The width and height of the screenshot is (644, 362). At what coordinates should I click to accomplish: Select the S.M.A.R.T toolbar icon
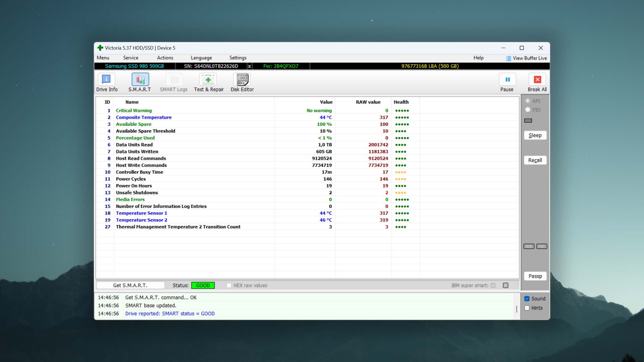(x=140, y=80)
